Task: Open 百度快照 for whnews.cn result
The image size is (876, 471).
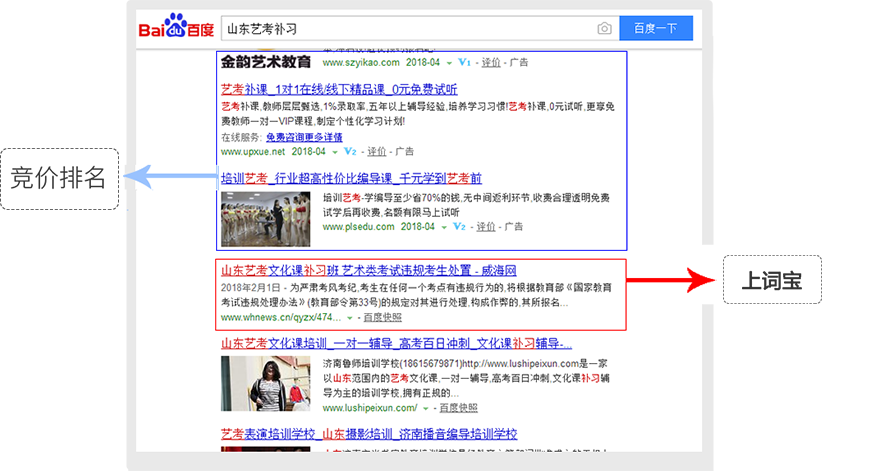Action: (x=382, y=317)
